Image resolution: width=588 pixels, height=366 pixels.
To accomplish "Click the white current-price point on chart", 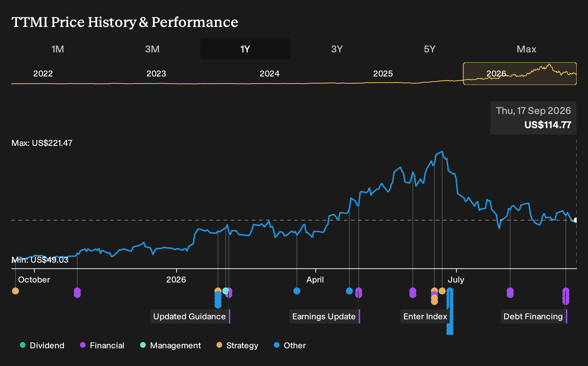I will point(575,220).
